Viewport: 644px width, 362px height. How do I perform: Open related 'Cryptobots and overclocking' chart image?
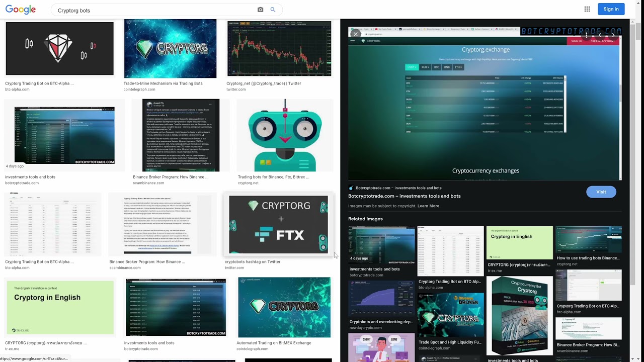click(x=381, y=298)
